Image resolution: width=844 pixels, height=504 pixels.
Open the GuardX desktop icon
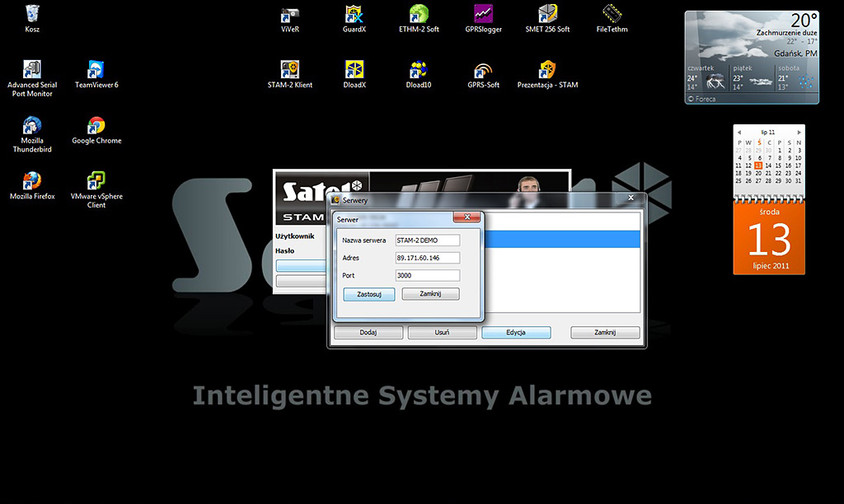coord(354,15)
